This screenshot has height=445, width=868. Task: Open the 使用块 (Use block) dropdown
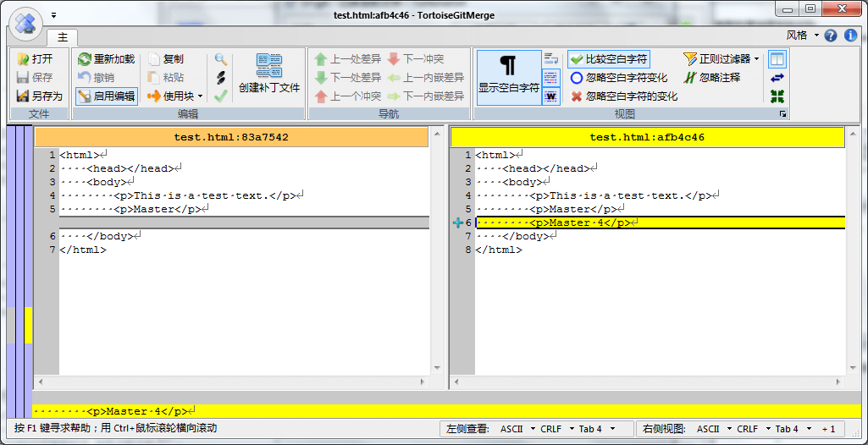[x=177, y=96]
